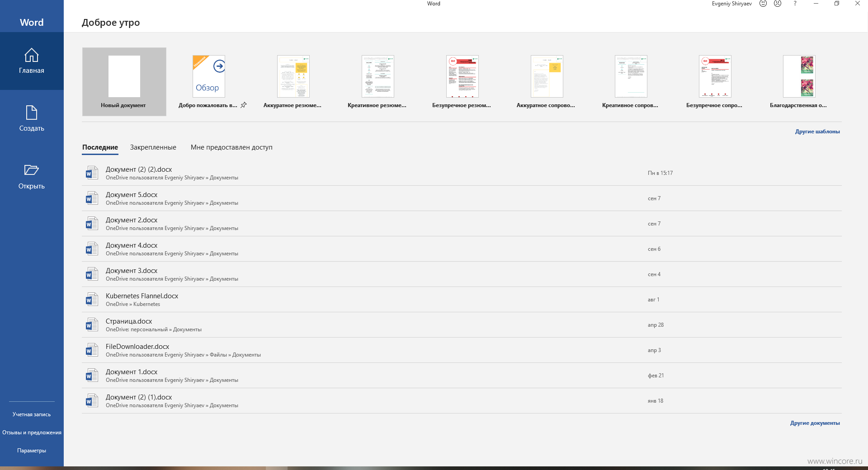Click the Evgeniy Shiryaev account name

click(x=732, y=4)
